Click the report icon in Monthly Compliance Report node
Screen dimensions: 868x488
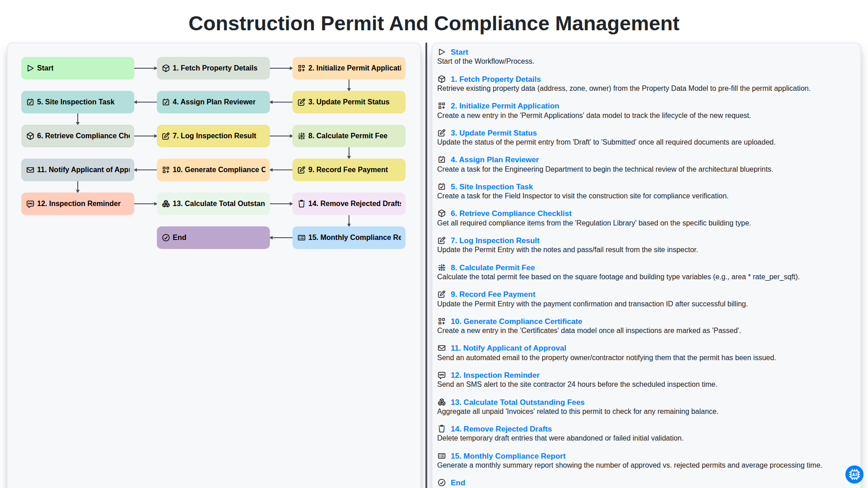click(x=302, y=238)
